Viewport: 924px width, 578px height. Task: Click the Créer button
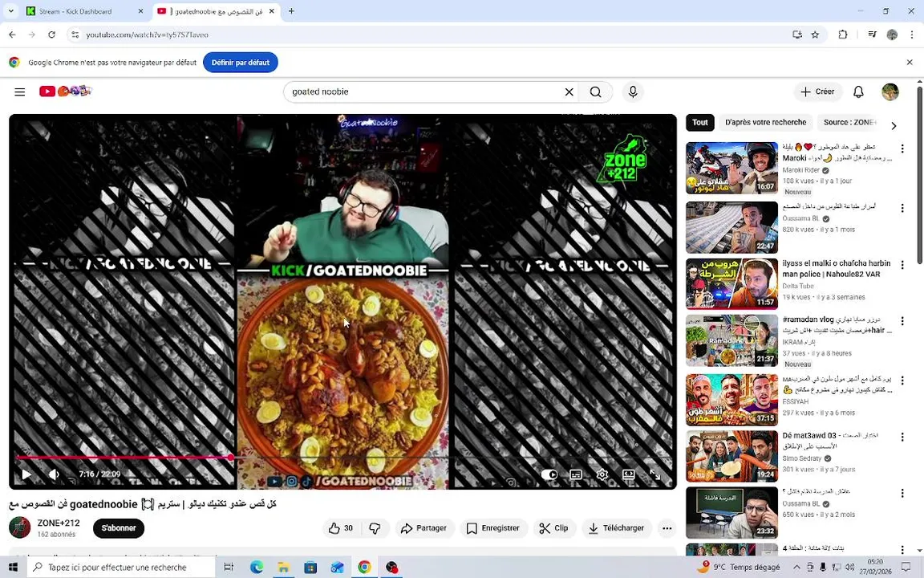click(x=817, y=92)
